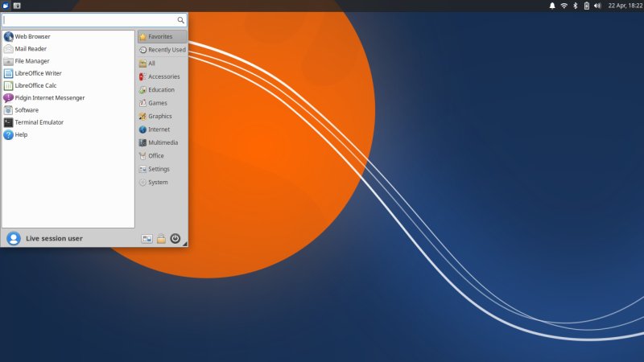Open the Multimedia category
Screen dimensions: 644x362
click(x=163, y=142)
